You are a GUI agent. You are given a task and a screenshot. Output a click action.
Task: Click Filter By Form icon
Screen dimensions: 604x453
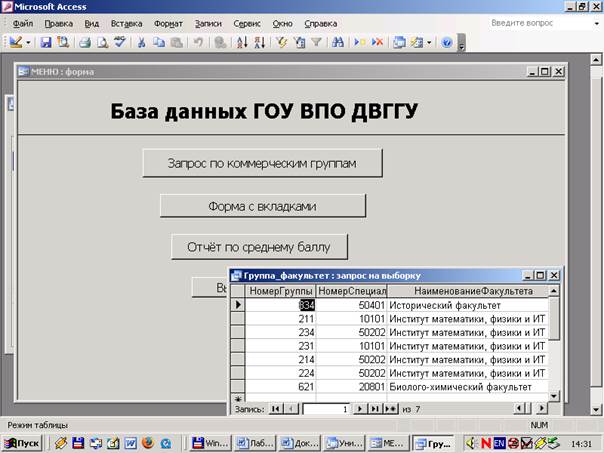pos(299,42)
